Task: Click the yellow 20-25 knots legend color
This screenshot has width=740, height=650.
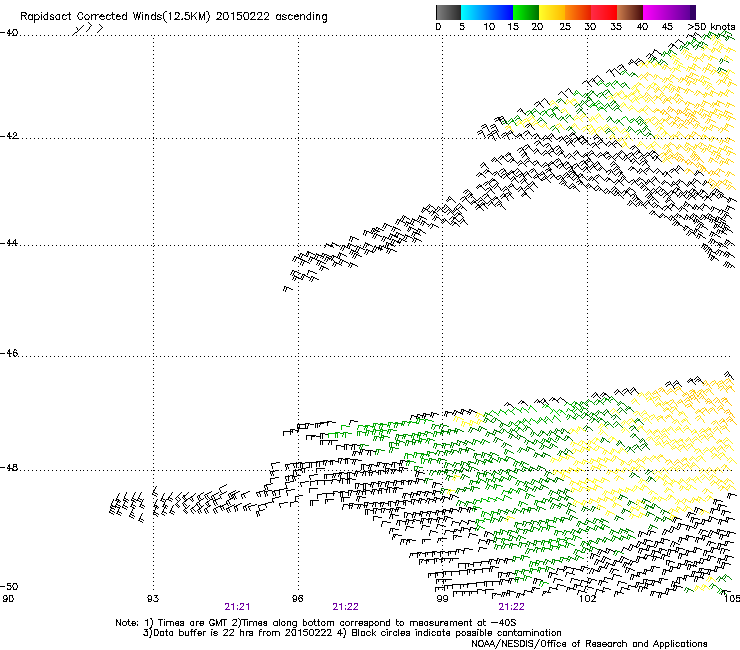Action: point(552,12)
